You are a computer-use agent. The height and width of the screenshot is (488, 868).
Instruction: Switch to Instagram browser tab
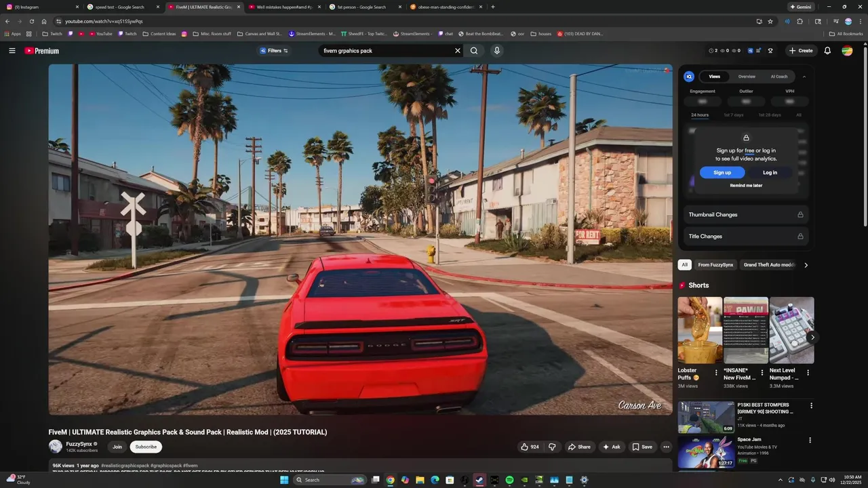point(41,7)
